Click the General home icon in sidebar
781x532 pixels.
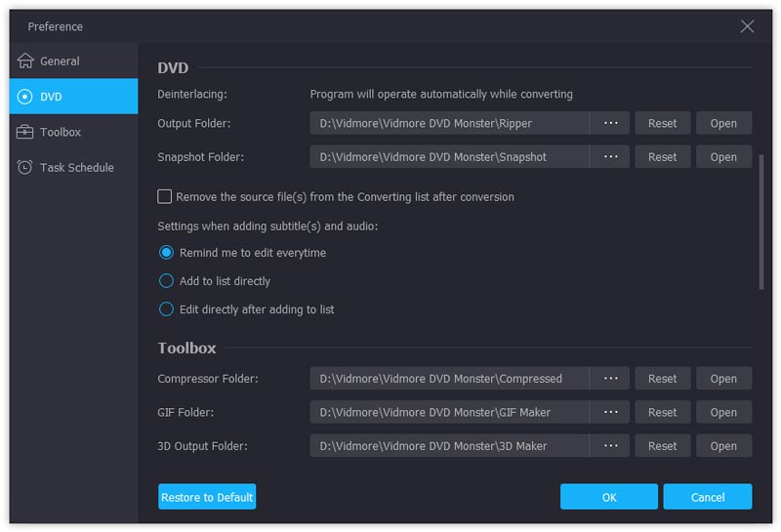coord(24,61)
